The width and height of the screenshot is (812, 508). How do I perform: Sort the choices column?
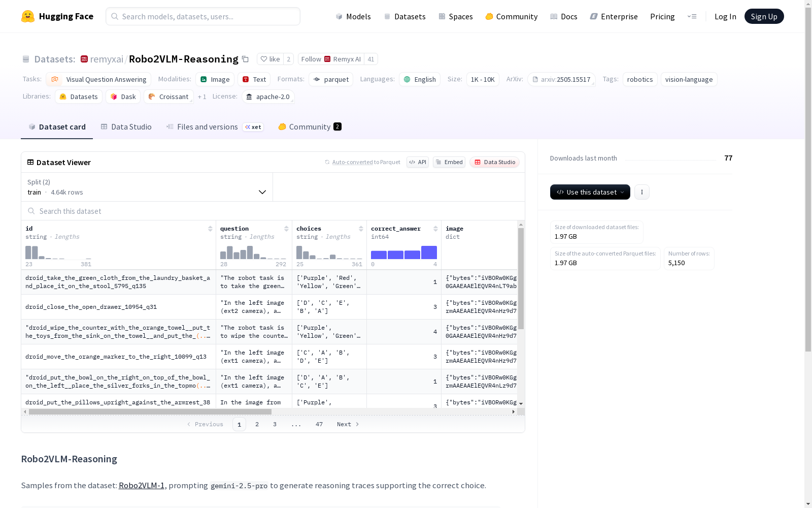(361, 229)
